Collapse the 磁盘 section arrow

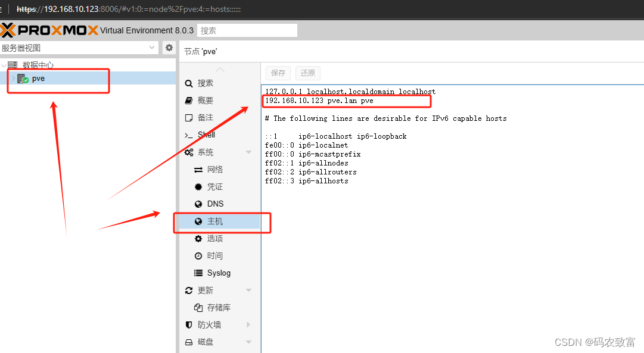click(x=248, y=342)
